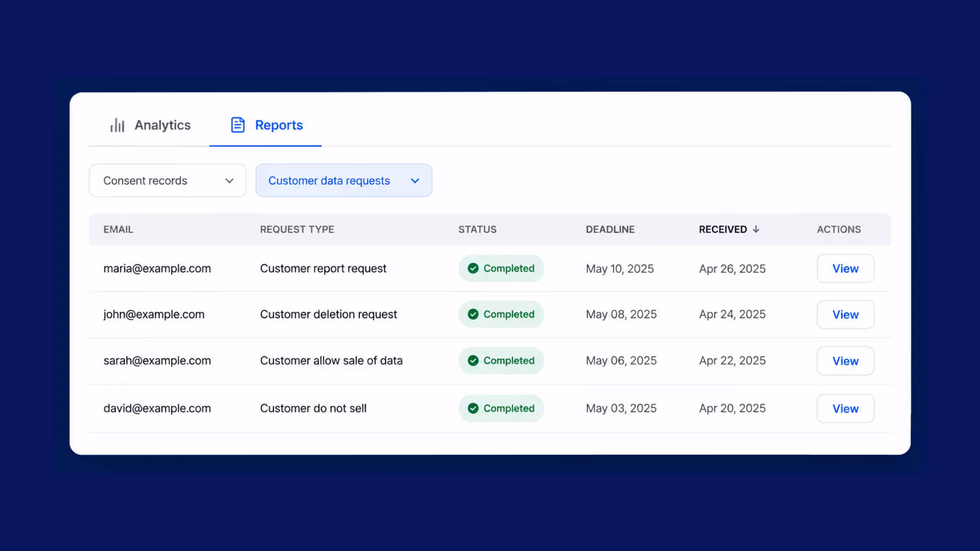
Task: Open the Customer data requests dropdown
Action: 344,181
